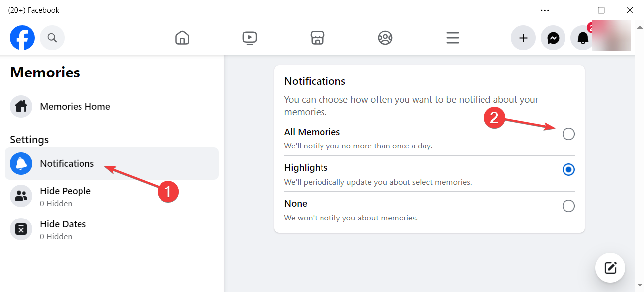Expand the hamburger Menu in the navigation bar
Viewport: 644px width, 292px height.
point(452,37)
